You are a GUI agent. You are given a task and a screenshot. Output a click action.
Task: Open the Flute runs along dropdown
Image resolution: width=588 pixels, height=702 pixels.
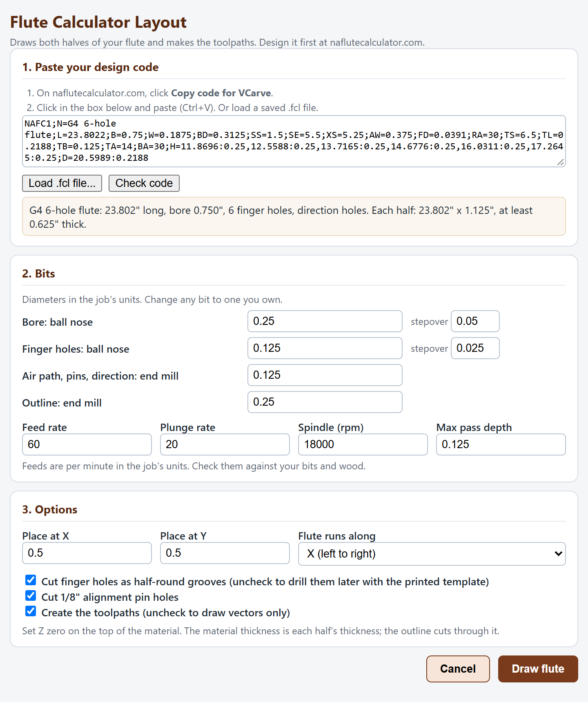pyautogui.click(x=432, y=554)
